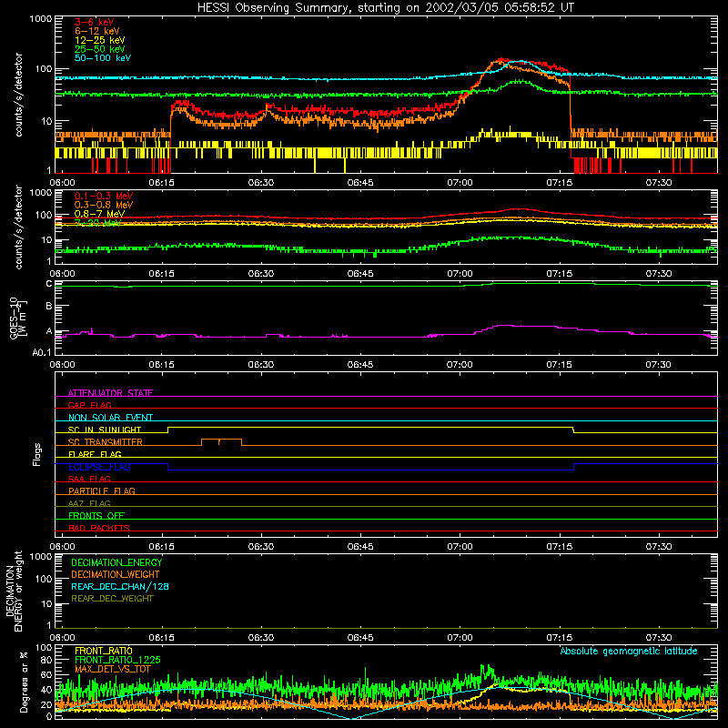The height and width of the screenshot is (728, 728).
Task: Click the 07:15 tick label under the GOES panel
Action: (559, 365)
